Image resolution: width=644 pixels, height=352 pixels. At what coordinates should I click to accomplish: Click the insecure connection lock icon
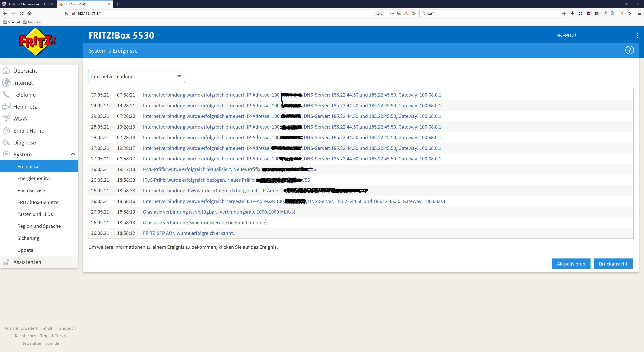click(x=73, y=13)
